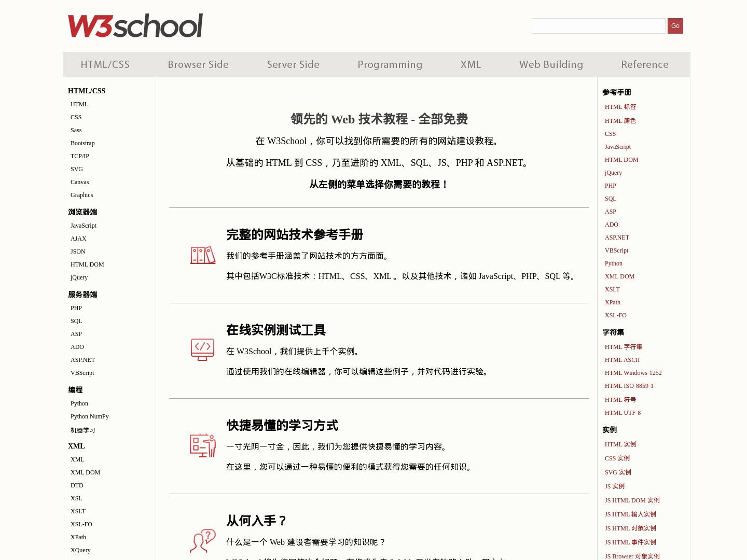Open Graphics tutorial link

[82, 195]
